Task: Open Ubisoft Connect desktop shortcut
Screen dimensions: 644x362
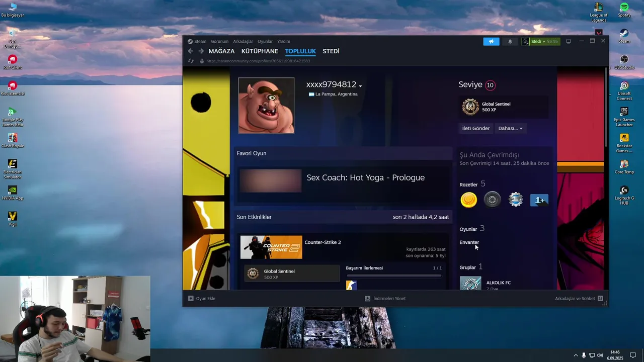Action: [624, 91]
